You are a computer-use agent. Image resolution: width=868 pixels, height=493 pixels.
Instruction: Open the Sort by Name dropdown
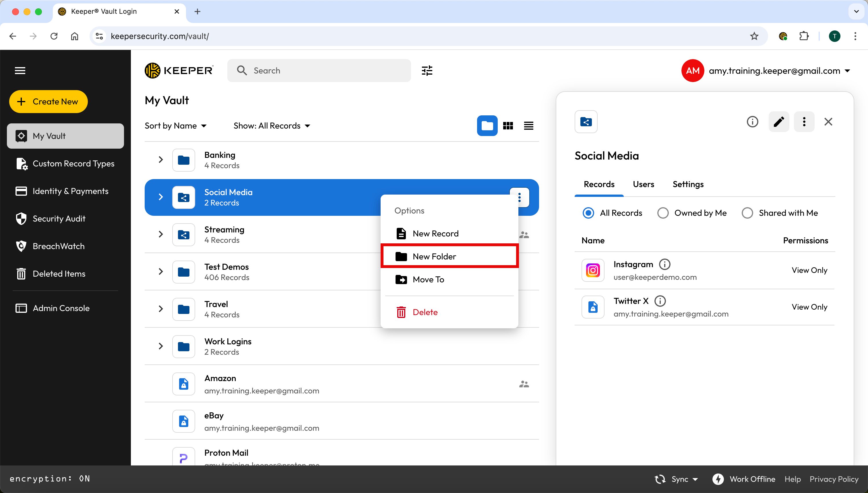tap(175, 126)
